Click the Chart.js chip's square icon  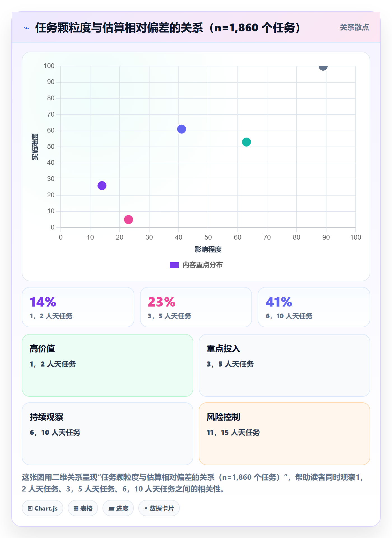click(30, 509)
